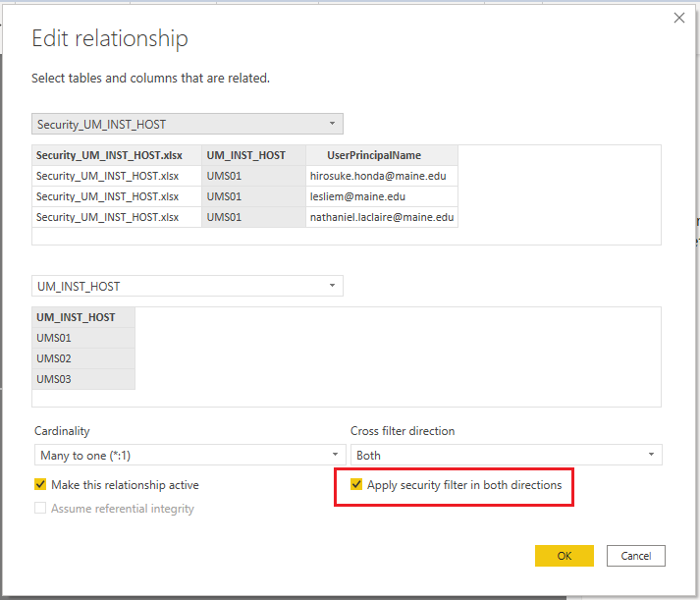Expand the Cross filter direction dropdown
Screen dimensions: 700x600
pyautogui.click(x=507, y=455)
